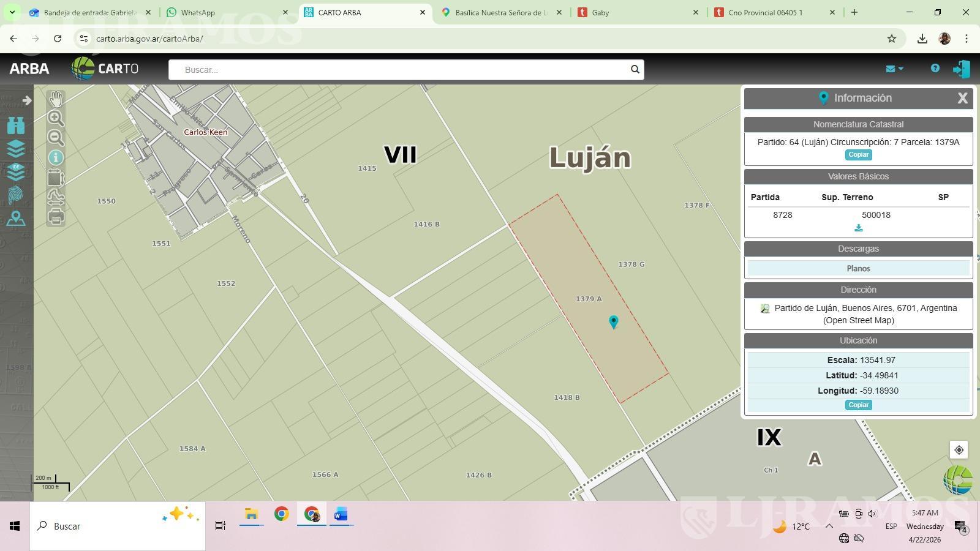This screenshot has height=551, width=980.
Task: Bookmark this page with the star
Action: tap(892, 39)
